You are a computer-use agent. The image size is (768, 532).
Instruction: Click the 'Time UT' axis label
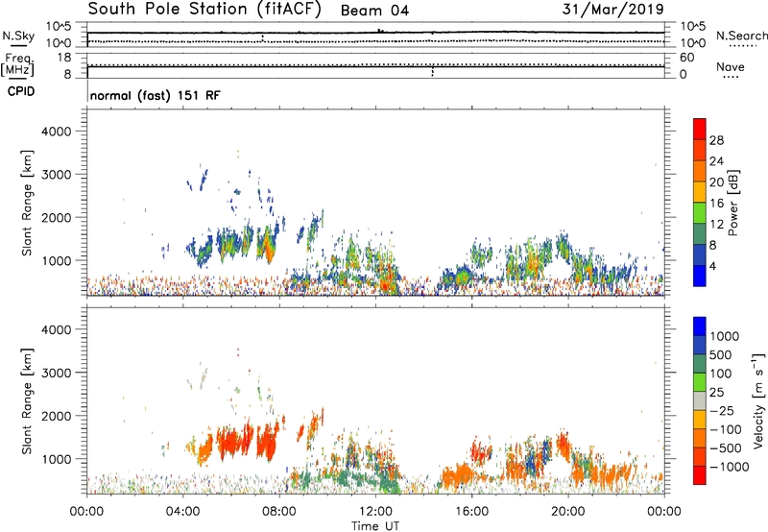tap(375, 526)
